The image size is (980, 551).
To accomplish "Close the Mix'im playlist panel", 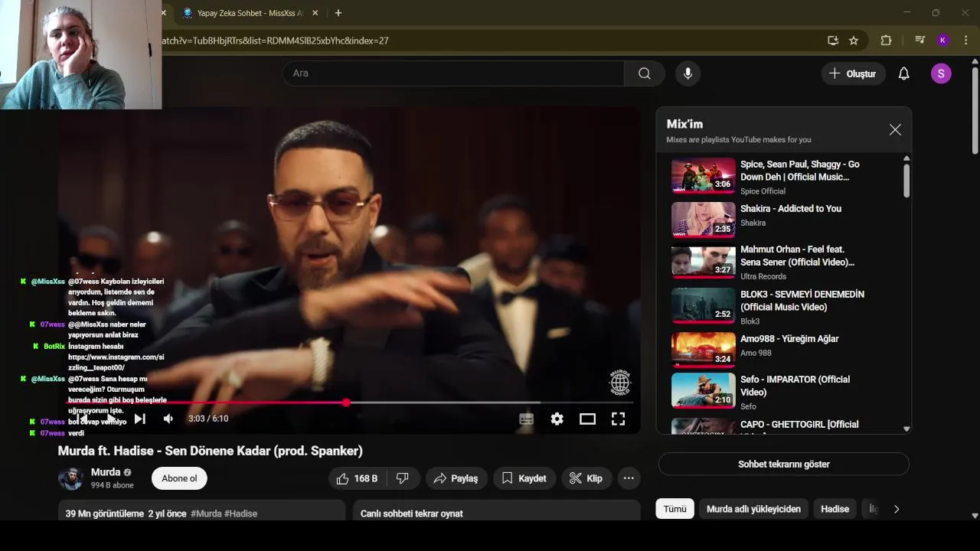I will click(x=895, y=130).
